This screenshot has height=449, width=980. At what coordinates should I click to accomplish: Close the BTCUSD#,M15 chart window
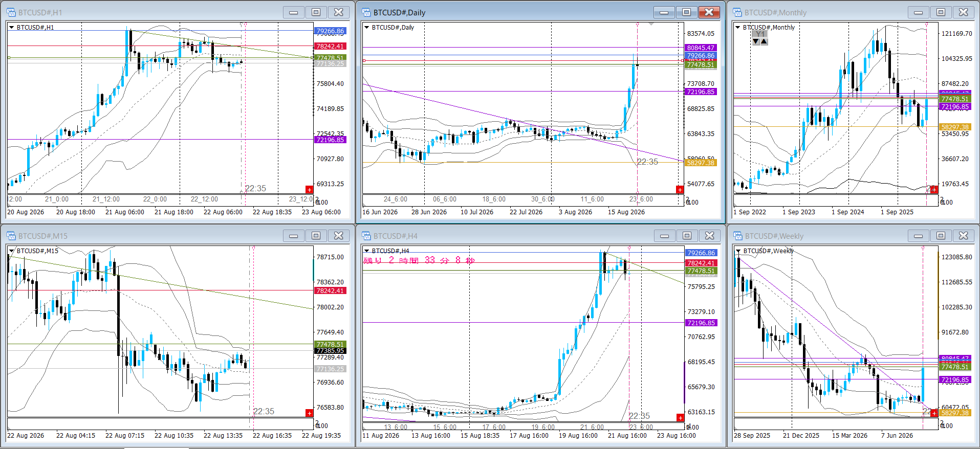point(339,236)
